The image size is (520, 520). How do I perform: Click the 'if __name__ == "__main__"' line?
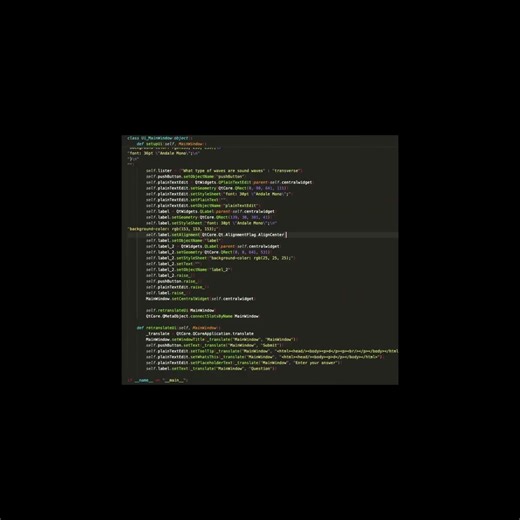[x=158, y=380]
